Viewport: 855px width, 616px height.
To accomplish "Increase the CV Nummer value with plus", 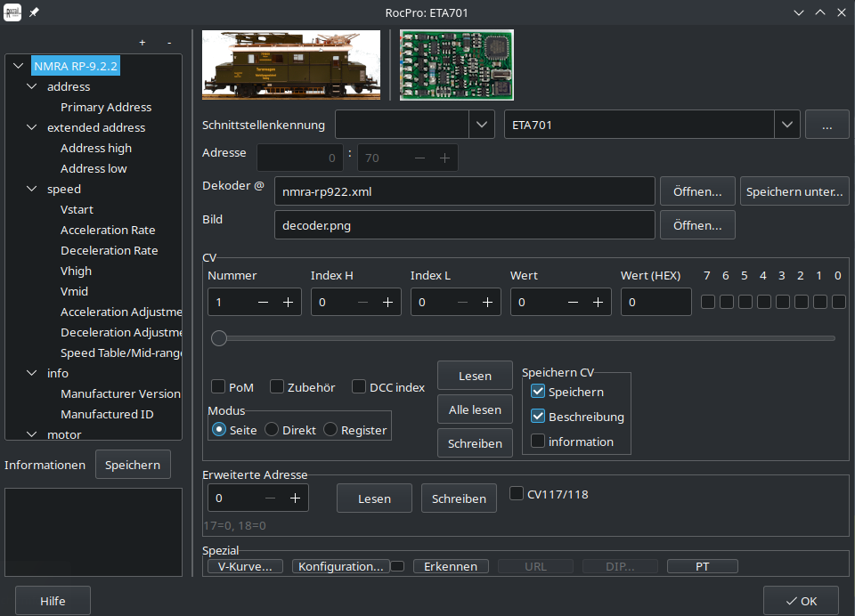I will (x=288, y=303).
